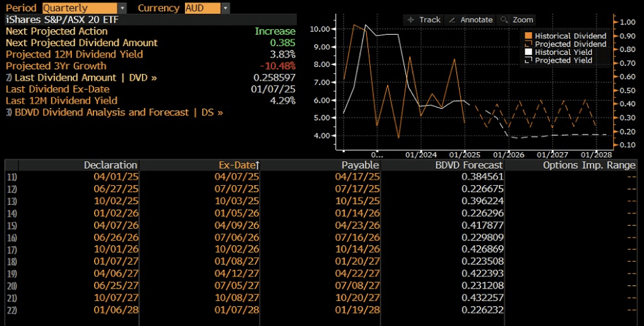Click BDVD forecast value 0.226232
The image size is (644, 326).
click(x=482, y=310)
